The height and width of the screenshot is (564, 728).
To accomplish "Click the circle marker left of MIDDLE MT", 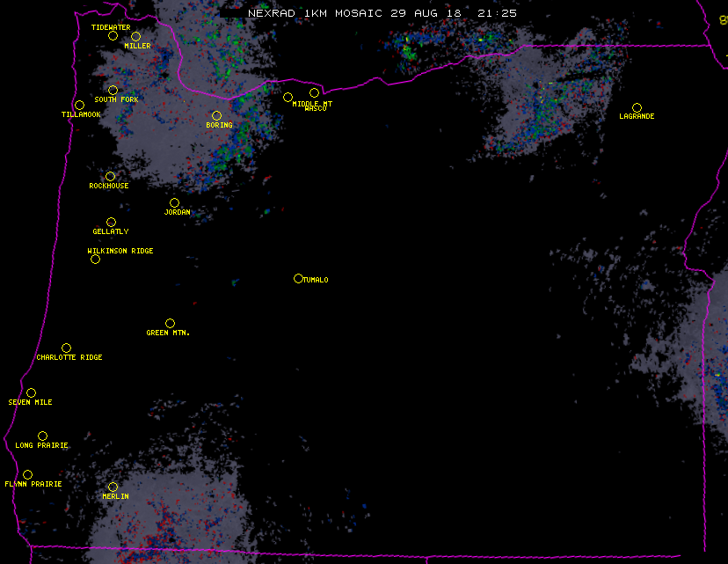I will click(x=288, y=97).
